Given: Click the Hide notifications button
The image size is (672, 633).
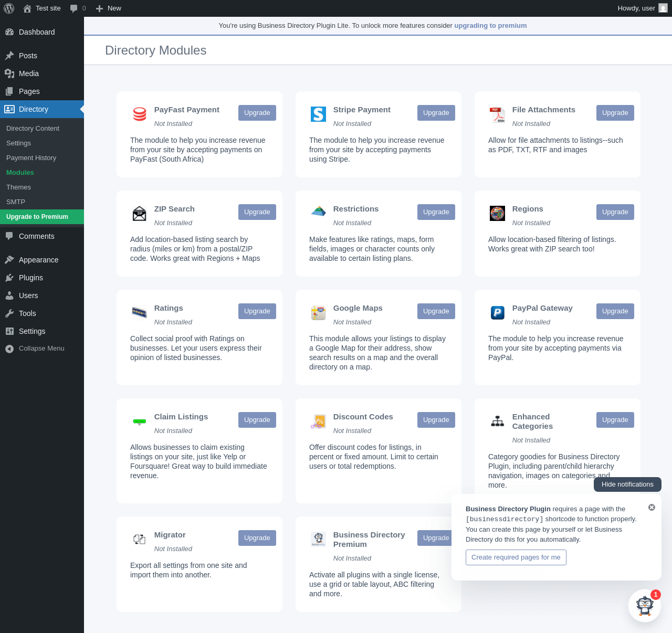Looking at the screenshot, I should tap(627, 484).
